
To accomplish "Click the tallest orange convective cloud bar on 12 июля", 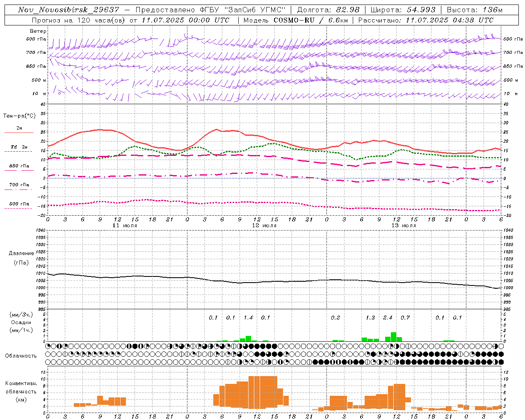I will [262, 393].
